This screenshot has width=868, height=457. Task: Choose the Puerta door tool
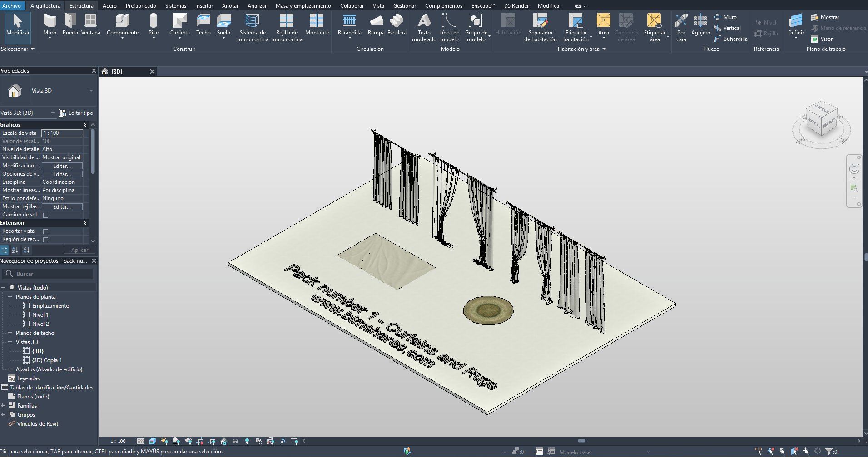70,25
